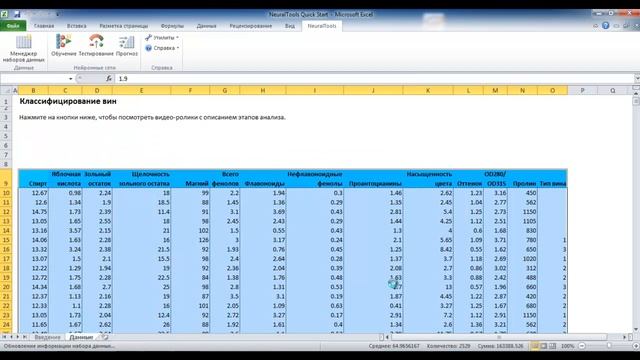640x360 pixels.
Task: Click cell with value 8.42 in row 16
Action: (x=428, y=249)
